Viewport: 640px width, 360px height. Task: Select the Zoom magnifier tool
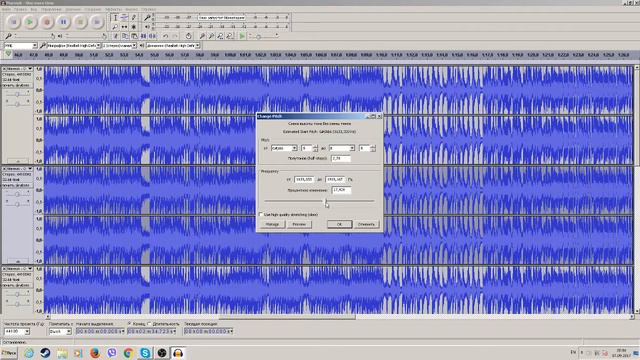point(115,27)
